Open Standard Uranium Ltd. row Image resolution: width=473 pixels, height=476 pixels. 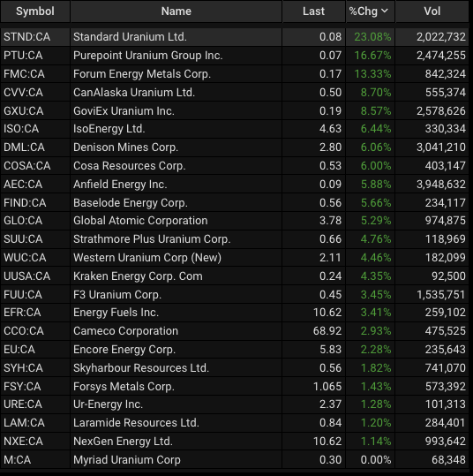click(x=235, y=37)
